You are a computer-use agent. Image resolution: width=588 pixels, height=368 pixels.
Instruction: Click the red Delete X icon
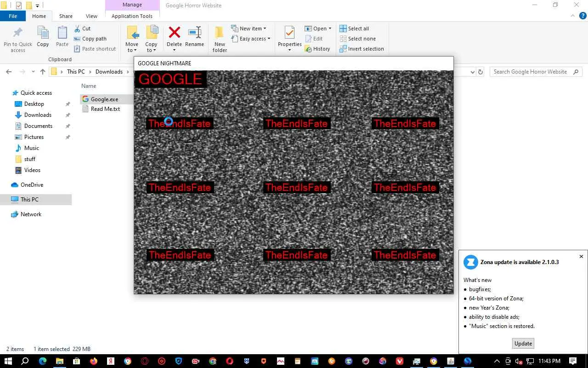pos(174,32)
